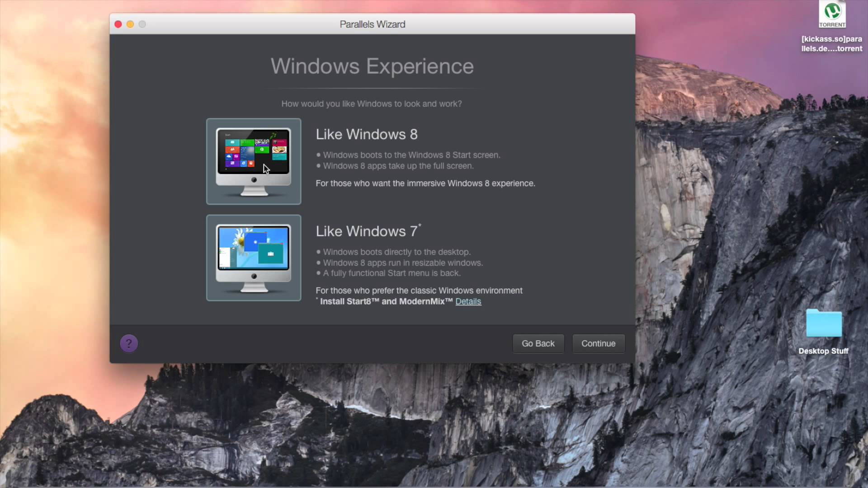Image resolution: width=868 pixels, height=488 pixels.
Task: Click "A fully functional Start menu is back." text
Action: tap(392, 273)
